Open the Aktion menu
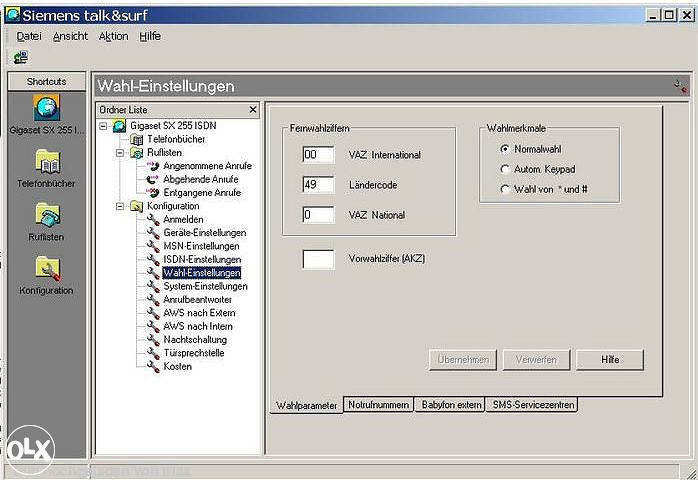 coord(114,36)
